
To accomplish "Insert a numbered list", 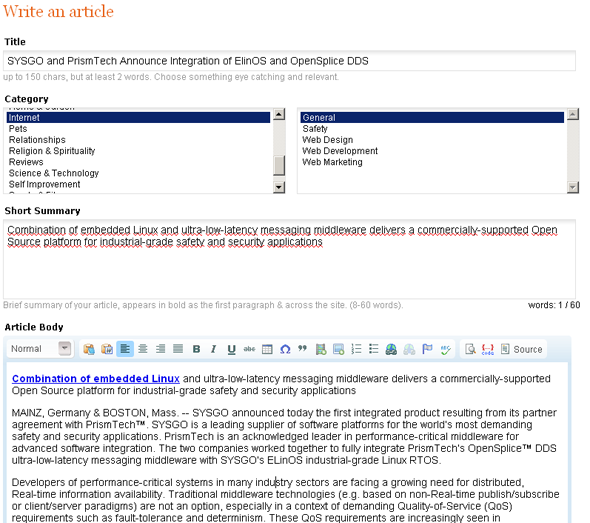I will point(356,349).
